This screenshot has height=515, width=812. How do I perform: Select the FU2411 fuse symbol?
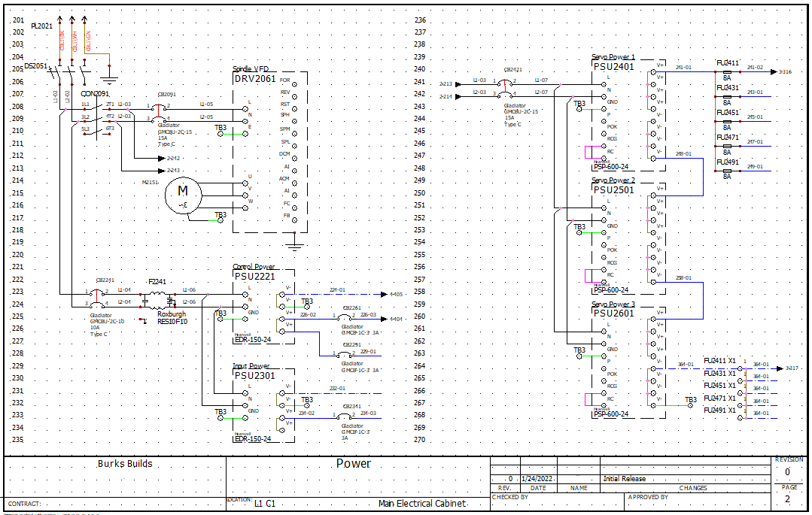click(x=727, y=72)
